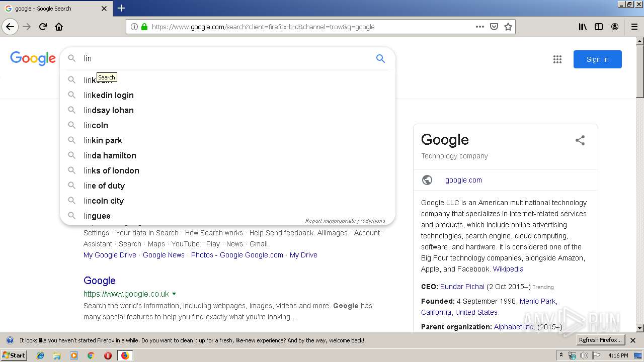
Task: Open Action Center flag tray icon
Action: coord(596,355)
